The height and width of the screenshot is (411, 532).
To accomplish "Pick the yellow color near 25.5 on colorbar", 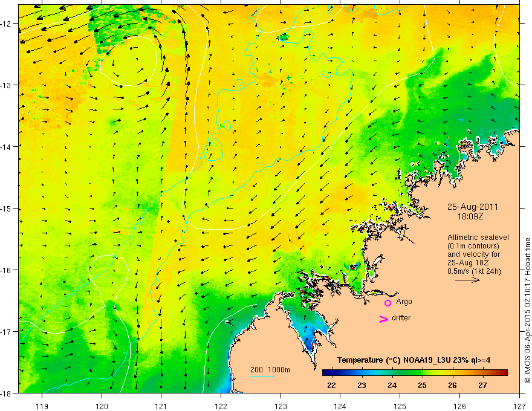I will (438, 373).
